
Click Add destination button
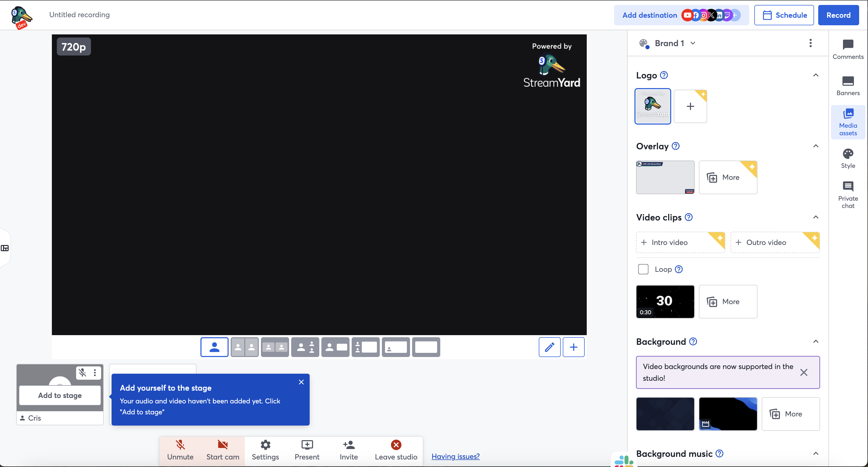[x=681, y=15]
